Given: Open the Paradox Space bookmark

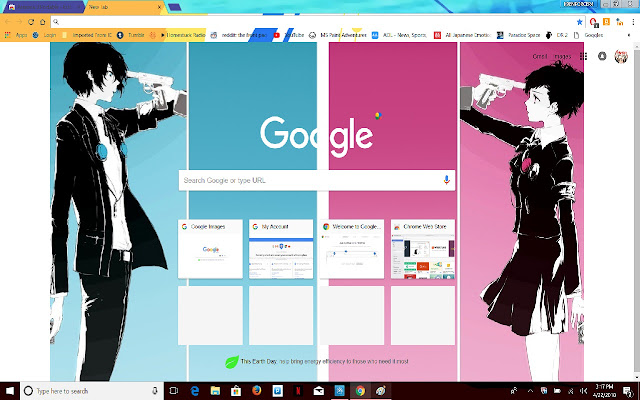Looking at the screenshot, I should 518,36.
